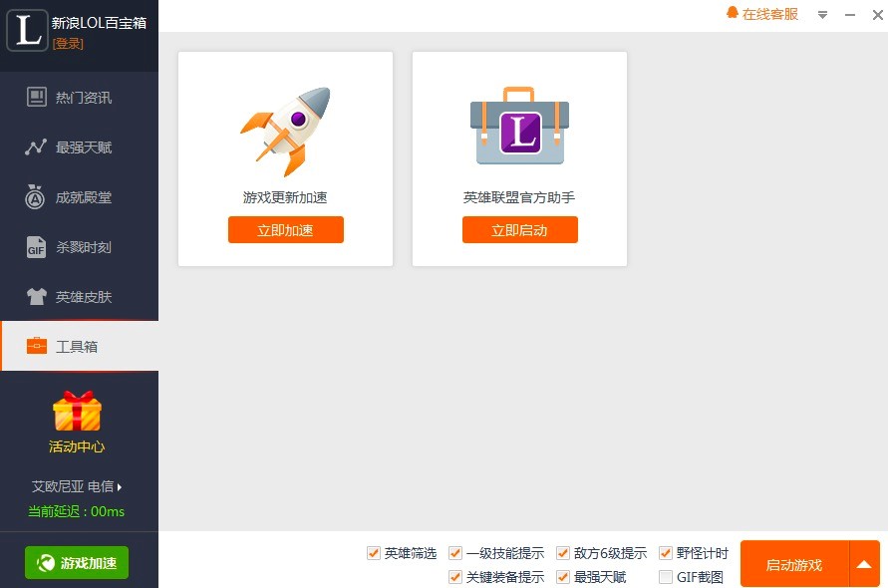Select the 英雄皮肤 tab
Screen dimensions: 888x588
pos(80,296)
